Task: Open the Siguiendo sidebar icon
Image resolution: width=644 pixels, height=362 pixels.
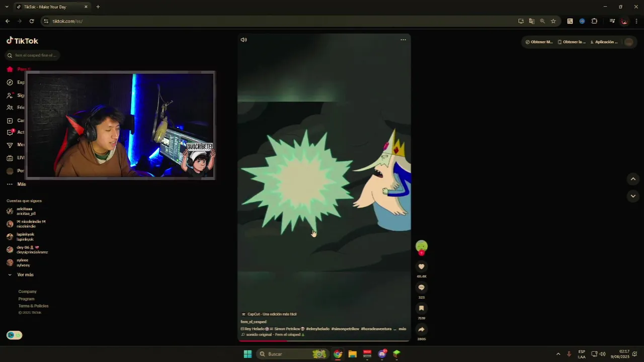Action: 10,95
